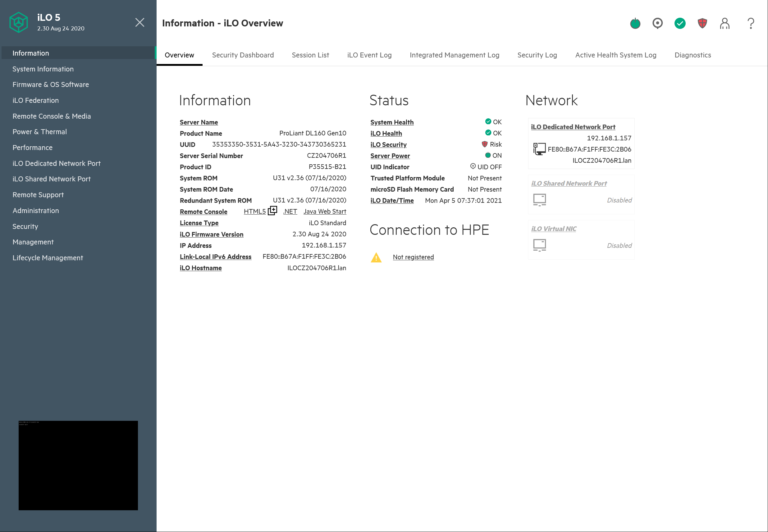768x532 pixels.
Task: Open Firmware & OS Software menu item
Action: click(x=51, y=85)
